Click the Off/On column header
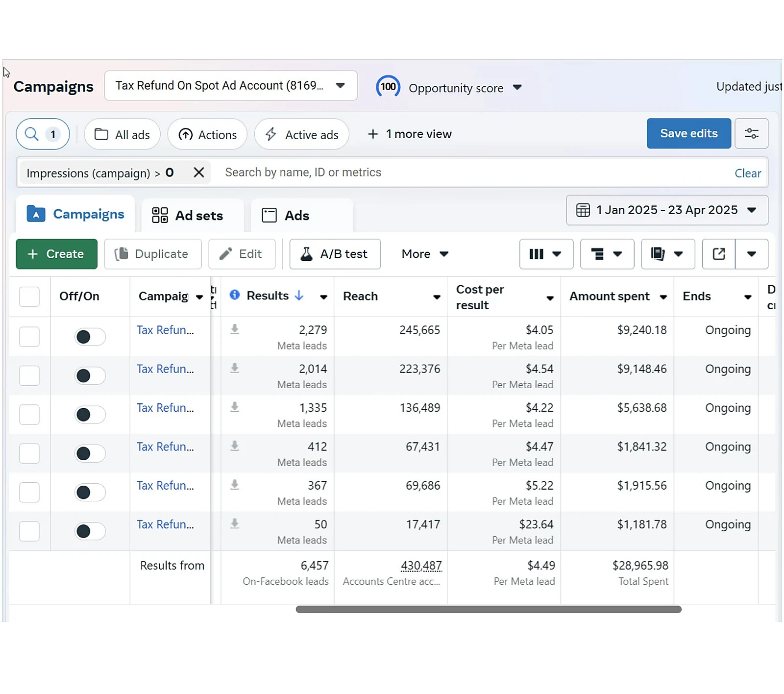This screenshot has height=694, width=784. (79, 297)
